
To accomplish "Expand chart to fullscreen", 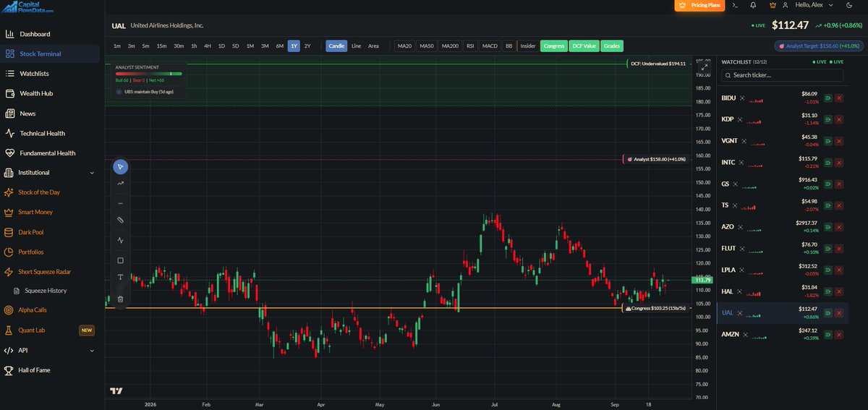I will click(703, 67).
